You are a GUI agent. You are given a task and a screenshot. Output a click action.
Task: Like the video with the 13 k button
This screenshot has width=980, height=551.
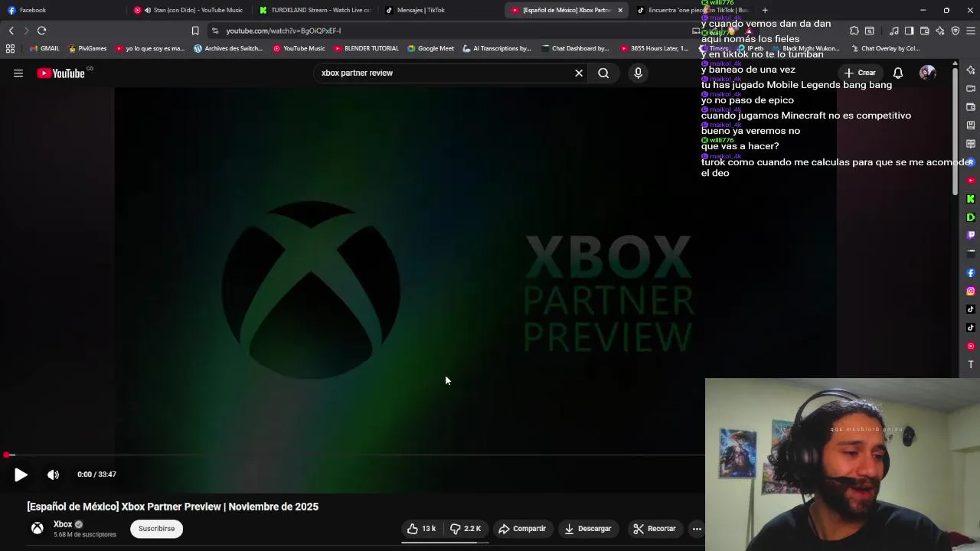pyautogui.click(x=422, y=529)
